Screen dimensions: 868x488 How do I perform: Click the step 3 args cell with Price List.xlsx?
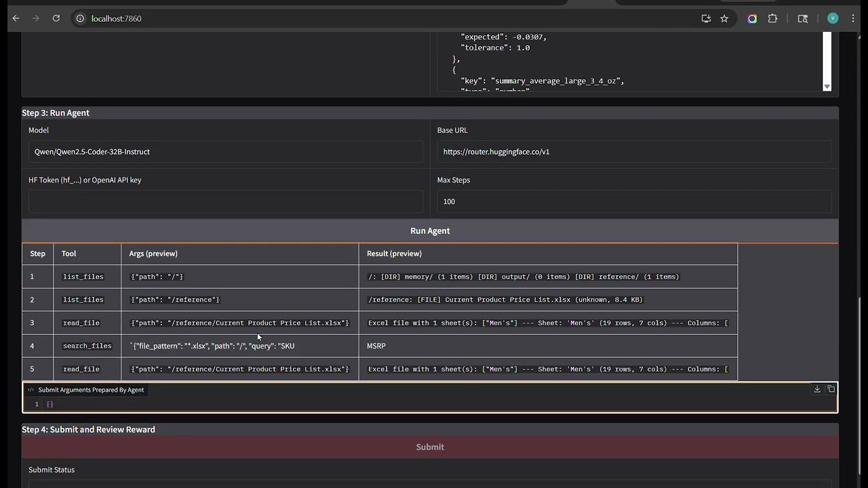tap(240, 323)
